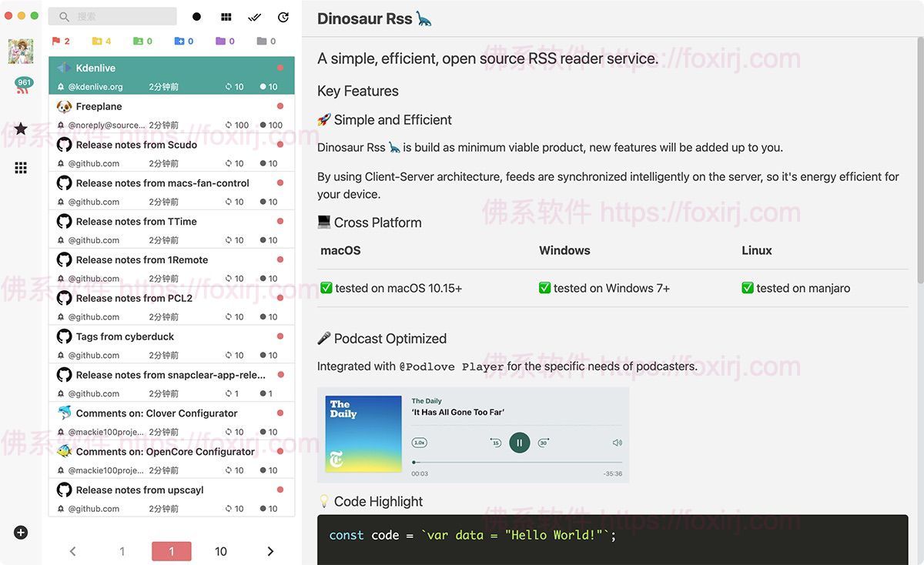This screenshot has width=924, height=565.
Task: Select the red flag category with 2
Action: [x=61, y=41]
